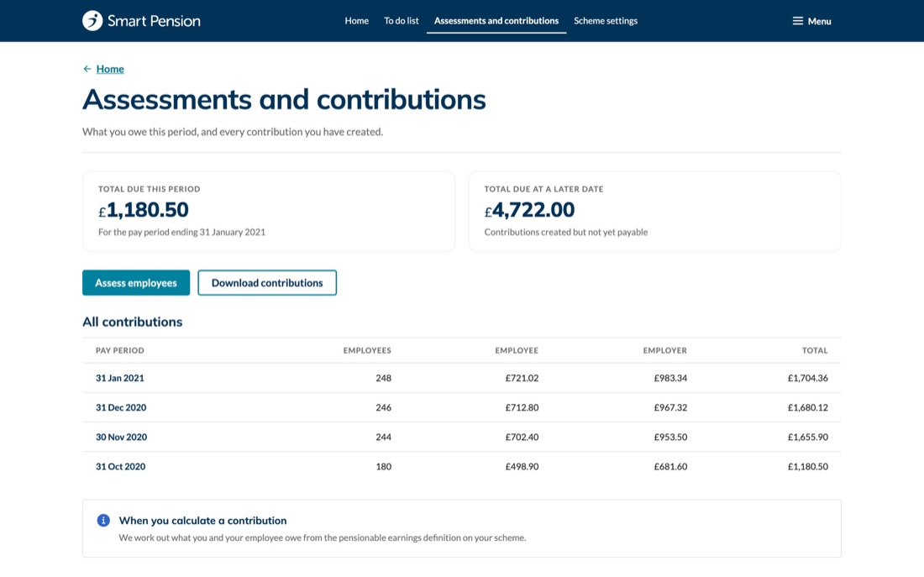Viewport: 924px width, 577px height.
Task: Click the blue info icon
Action: point(103,521)
